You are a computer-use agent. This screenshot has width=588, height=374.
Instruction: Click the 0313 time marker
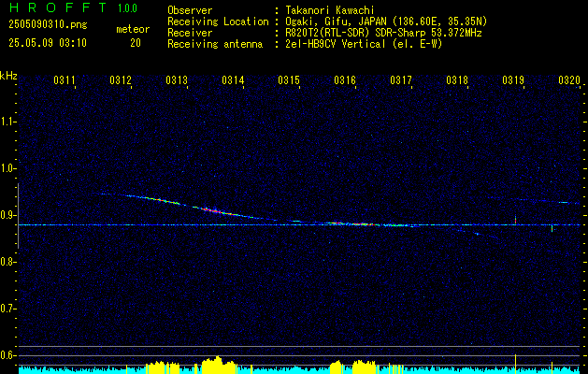[177, 79]
